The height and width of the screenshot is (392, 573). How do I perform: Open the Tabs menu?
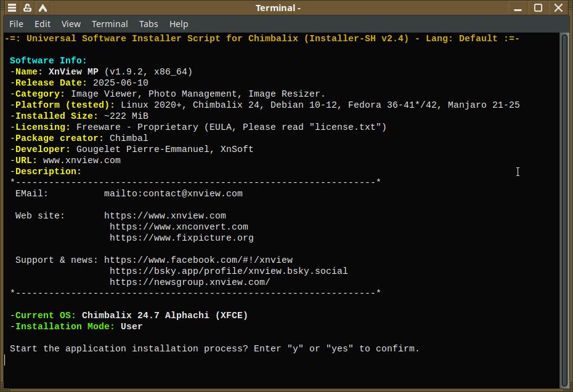point(148,24)
